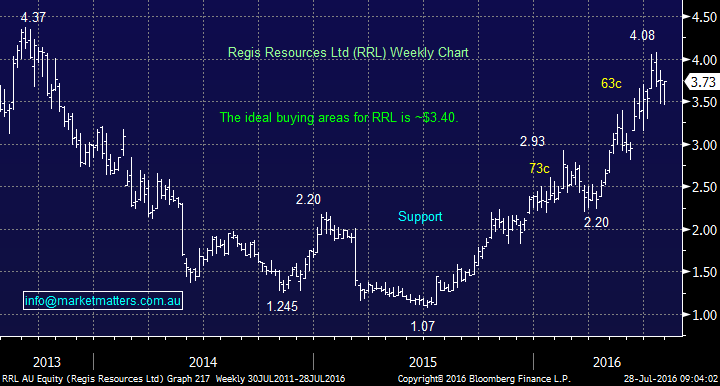Click the 4.37 peak price label

(x=34, y=18)
